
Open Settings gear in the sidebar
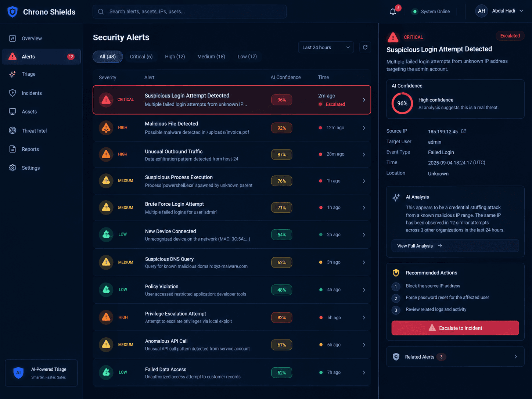tap(12, 168)
